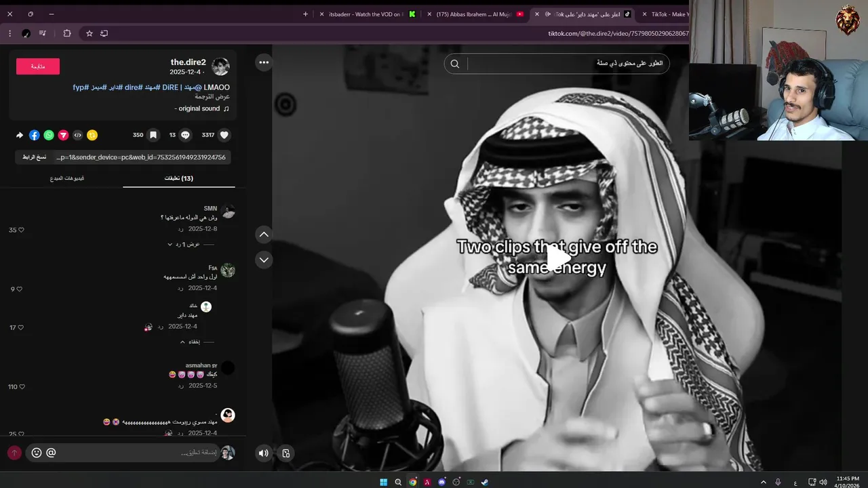Screen dimensions: 868x488
Task: Open browser extensions puzzle icon
Action: 67,33
